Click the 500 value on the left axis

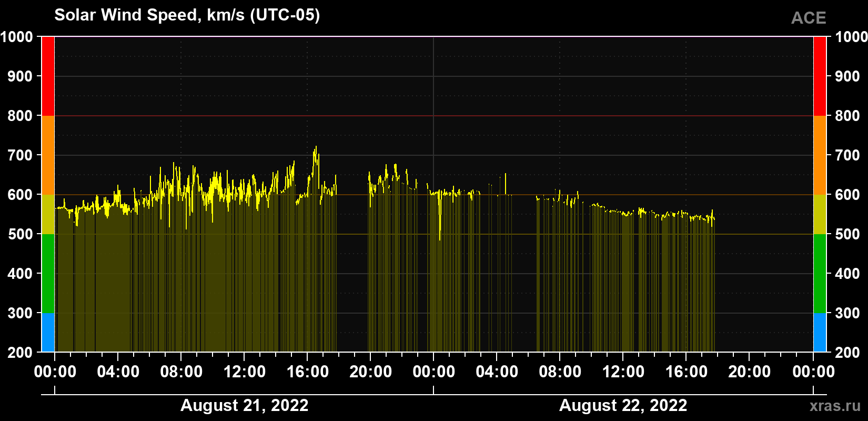click(x=21, y=234)
